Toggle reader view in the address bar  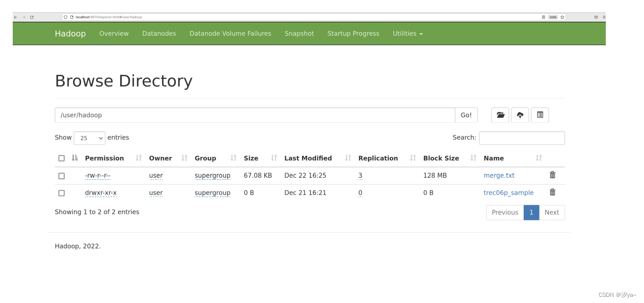(543, 17)
